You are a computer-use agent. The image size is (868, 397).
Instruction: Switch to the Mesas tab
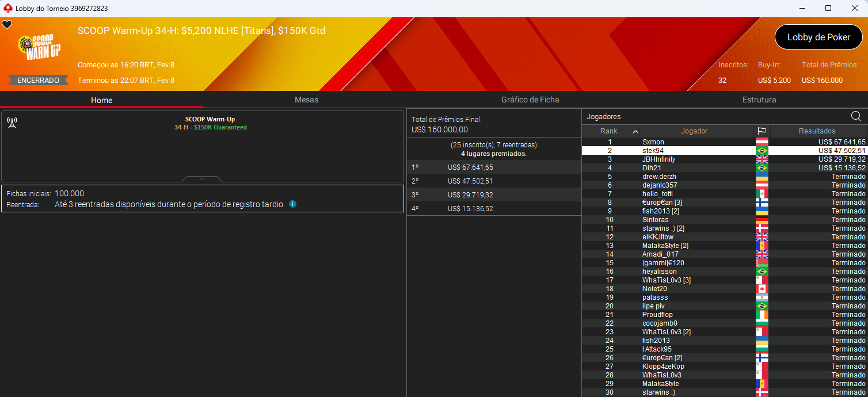pyautogui.click(x=306, y=100)
